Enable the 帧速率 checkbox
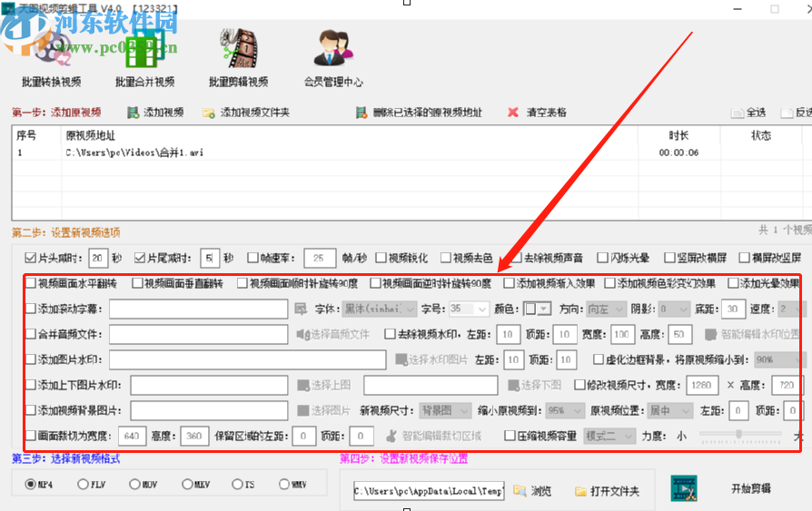 point(253,258)
